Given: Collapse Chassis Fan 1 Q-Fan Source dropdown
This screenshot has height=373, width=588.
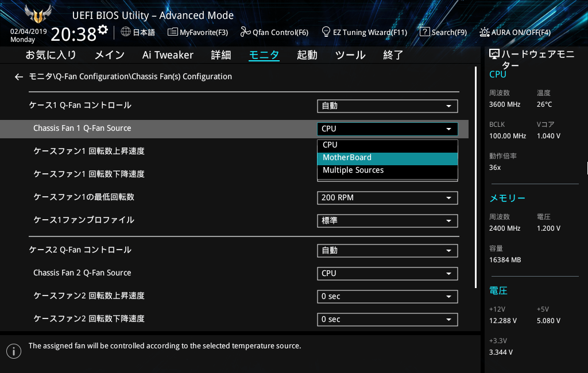Looking at the screenshot, I should 388,129.
